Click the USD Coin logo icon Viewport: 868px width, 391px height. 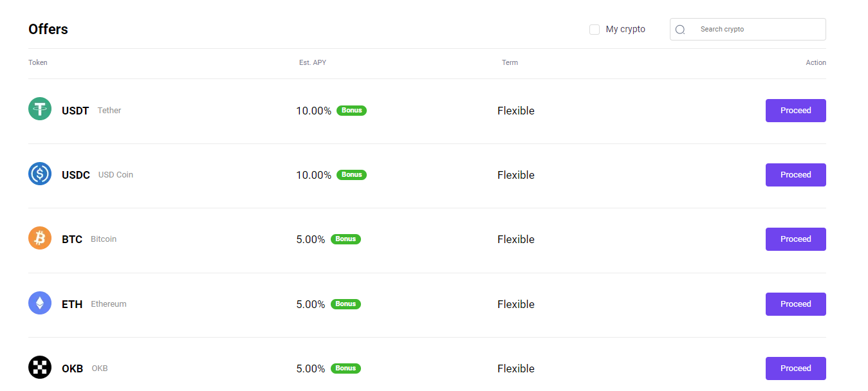[x=40, y=174]
